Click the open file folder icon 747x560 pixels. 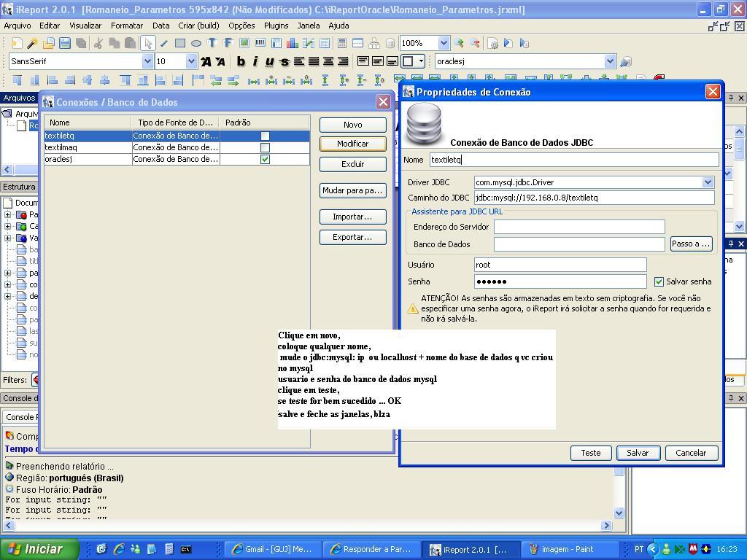[x=48, y=43]
